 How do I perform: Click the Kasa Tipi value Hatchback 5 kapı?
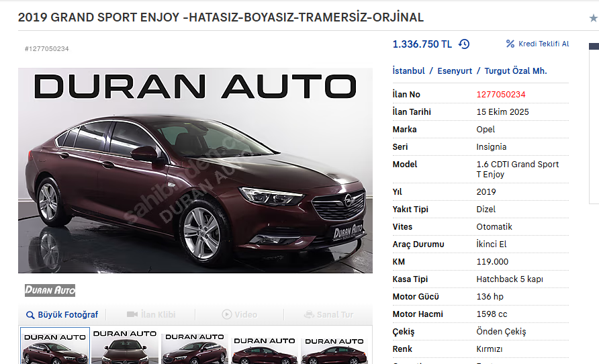coord(510,279)
